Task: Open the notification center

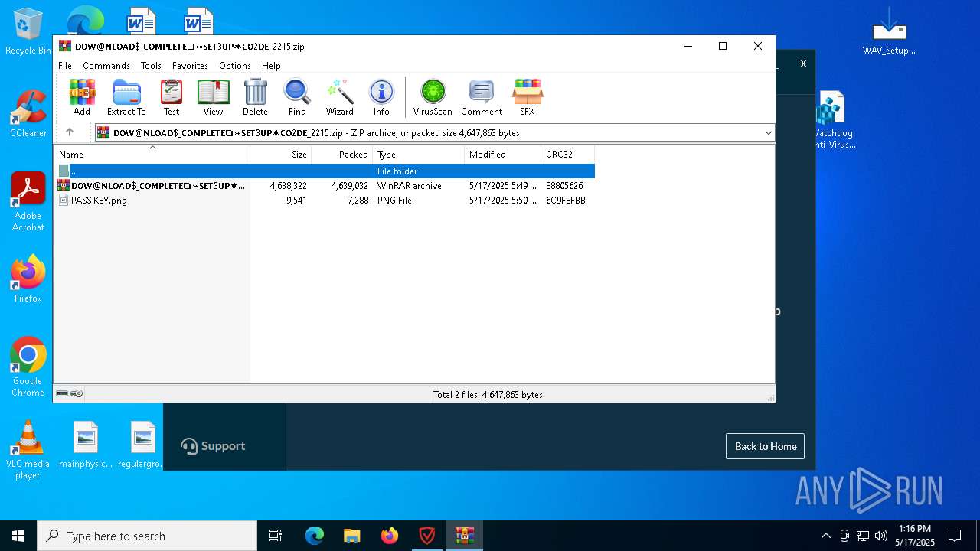Action: coord(955,536)
